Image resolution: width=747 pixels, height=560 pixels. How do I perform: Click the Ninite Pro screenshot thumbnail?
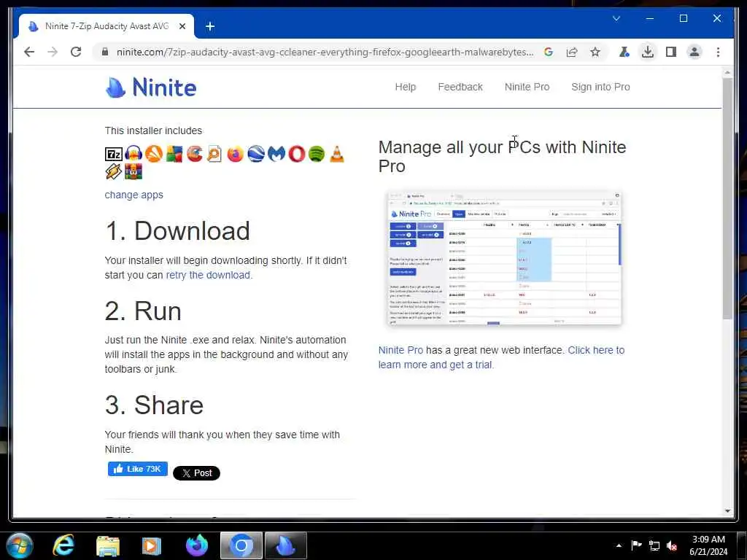(505, 259)
